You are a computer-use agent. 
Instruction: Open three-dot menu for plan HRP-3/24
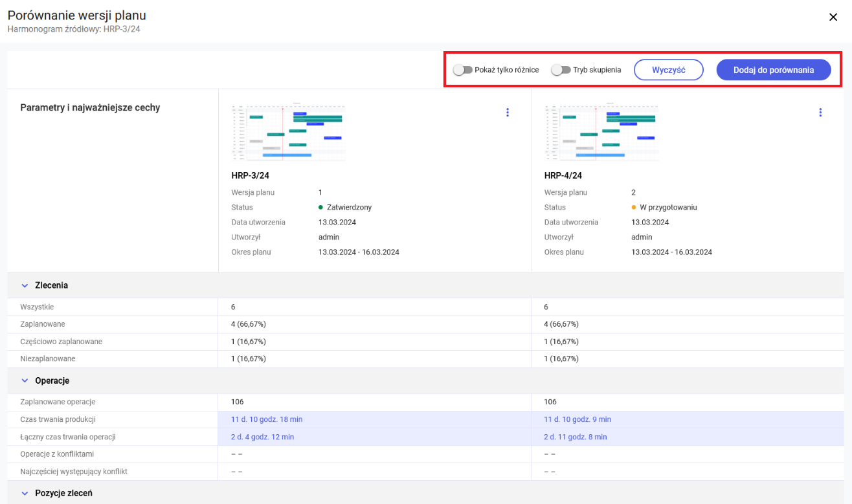click(x=507, y=113)
